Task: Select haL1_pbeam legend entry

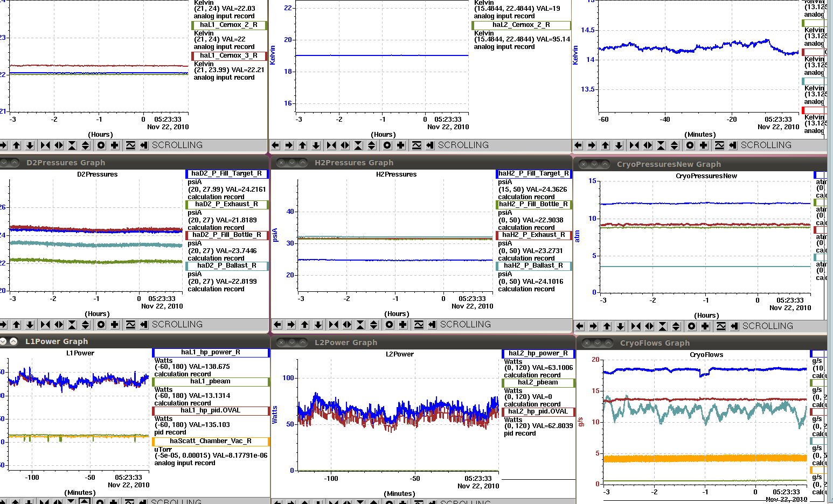Action: tap(211, 381)
